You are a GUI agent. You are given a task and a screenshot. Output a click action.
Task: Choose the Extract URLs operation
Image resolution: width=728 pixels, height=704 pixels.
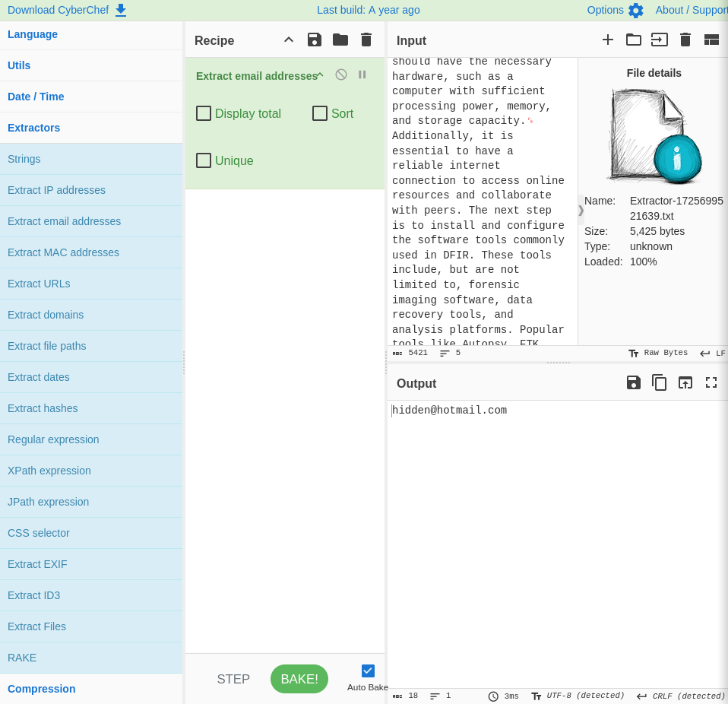(91, 284)
